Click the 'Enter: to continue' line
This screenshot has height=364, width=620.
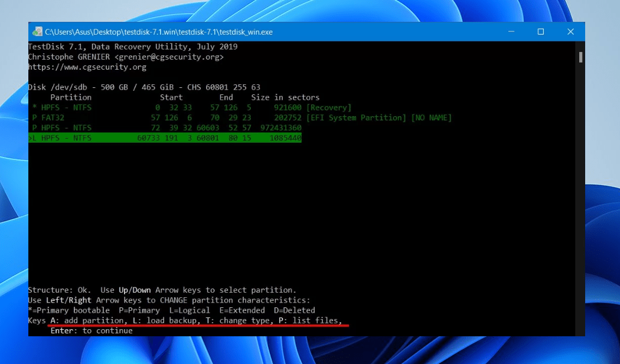pyautogui.click(x=92, y=331)
